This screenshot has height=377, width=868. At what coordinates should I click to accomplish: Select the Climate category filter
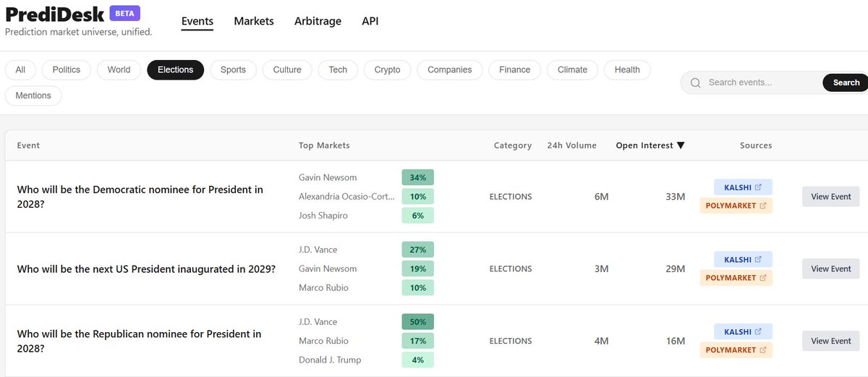pos(572,69)
